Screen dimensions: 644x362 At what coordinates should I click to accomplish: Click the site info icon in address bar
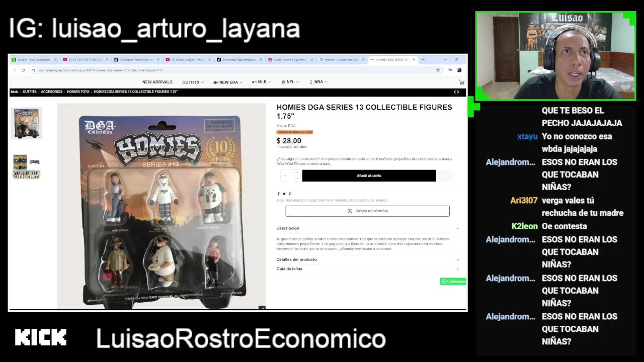[x=33, y=70]
